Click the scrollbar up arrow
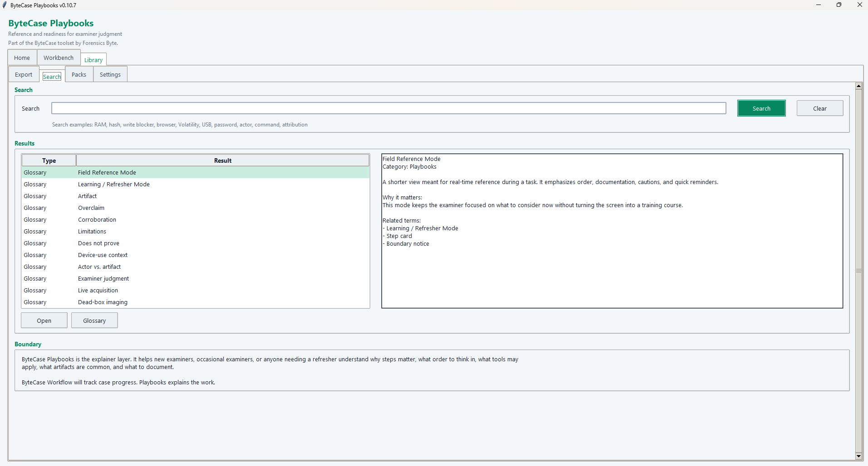 click(858, 86)
